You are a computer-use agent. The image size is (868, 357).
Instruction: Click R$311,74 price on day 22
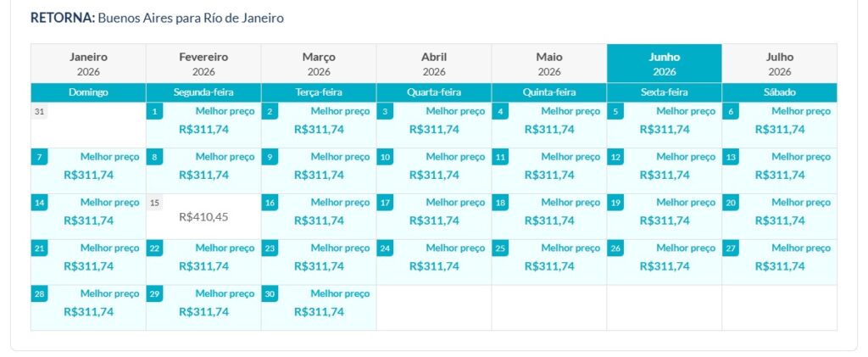tap(203, 266)
